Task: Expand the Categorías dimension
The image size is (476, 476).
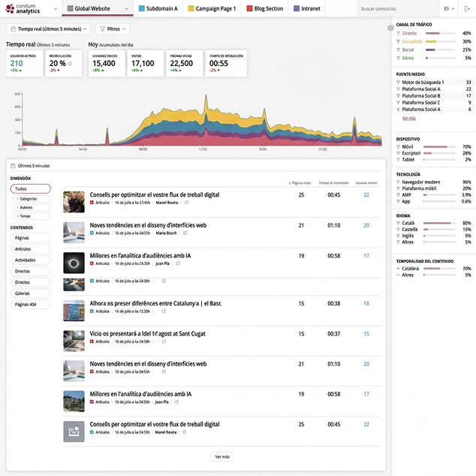Action: [32, 199]
